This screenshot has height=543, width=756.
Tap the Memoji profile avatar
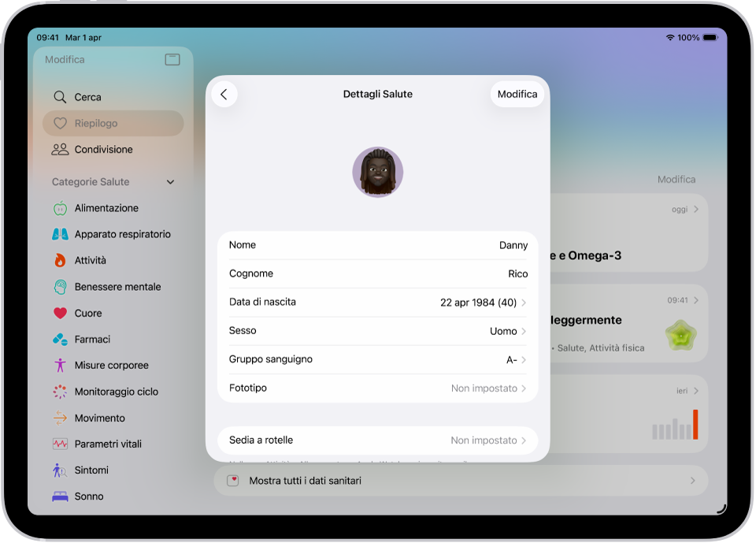(377, 172)
